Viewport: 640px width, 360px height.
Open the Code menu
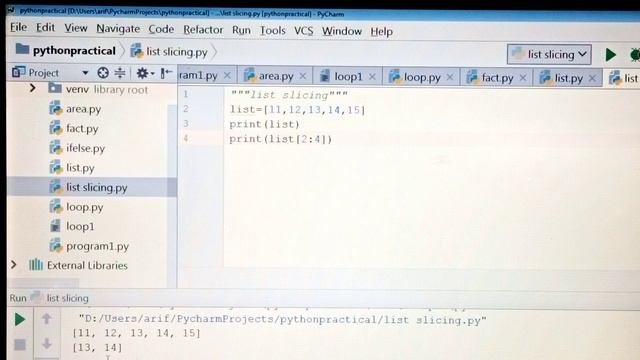click(x=161, y=29)
